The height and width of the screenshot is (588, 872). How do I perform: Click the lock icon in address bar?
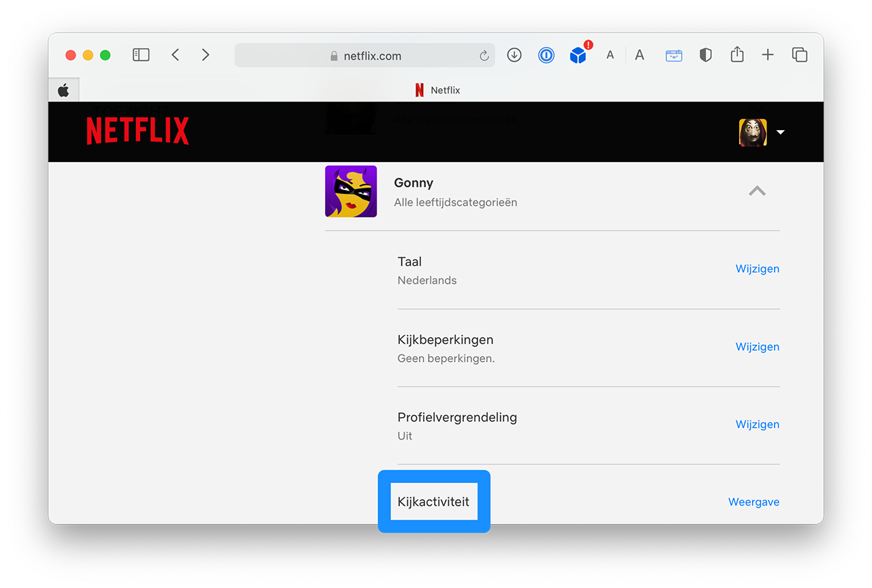pyautogui.click(x=334, y=56)
